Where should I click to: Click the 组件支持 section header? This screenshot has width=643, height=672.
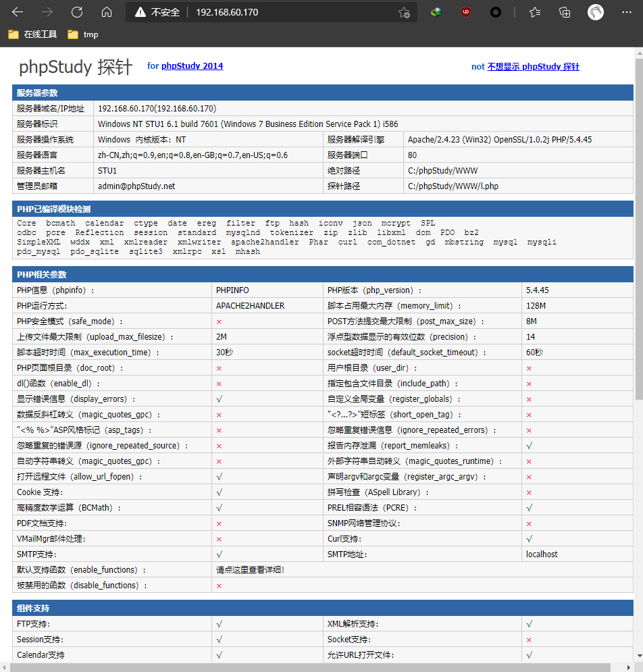[x=322, y=608]
